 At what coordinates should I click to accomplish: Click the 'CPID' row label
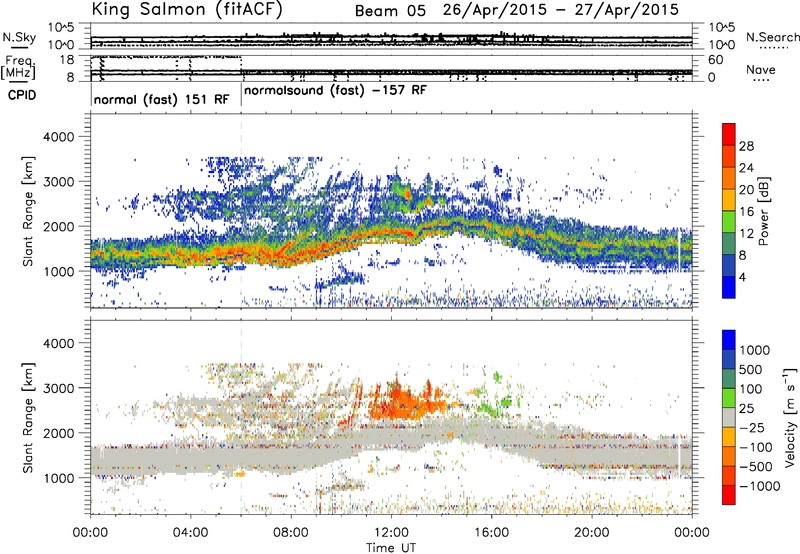click(22, 95)
